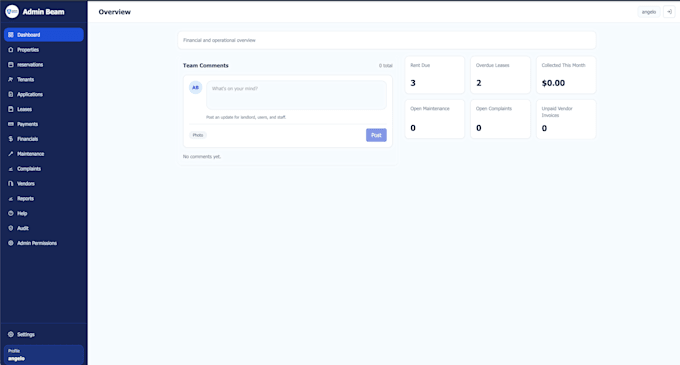Viewport: 680px width, 365px height.
Task: Open the Payments section
Action: 44,124
